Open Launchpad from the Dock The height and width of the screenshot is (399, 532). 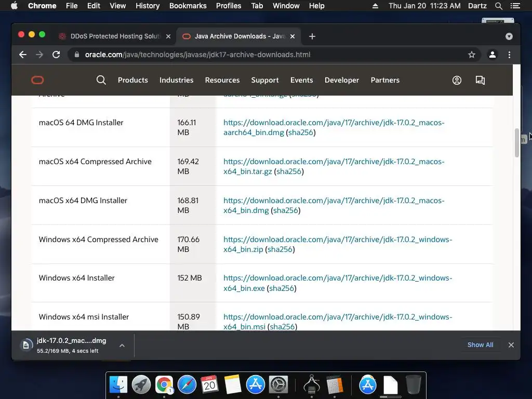tap(141, 385)
